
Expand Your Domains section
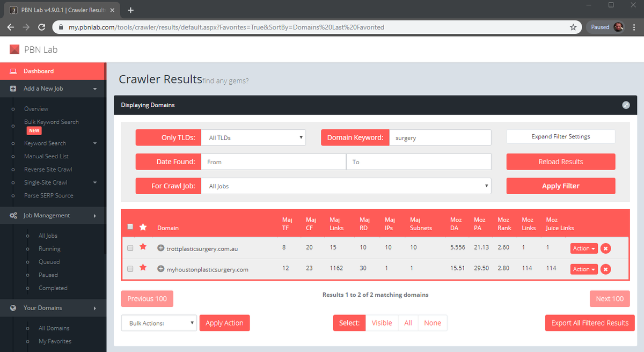coord(53,308)
